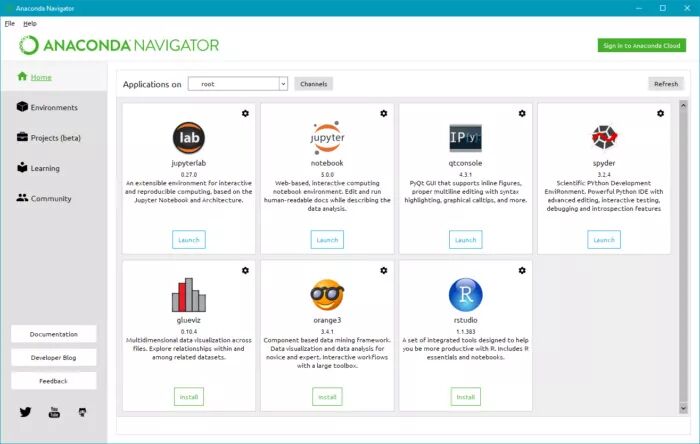Open settings gear for spyder card

(x=660, y=113)
